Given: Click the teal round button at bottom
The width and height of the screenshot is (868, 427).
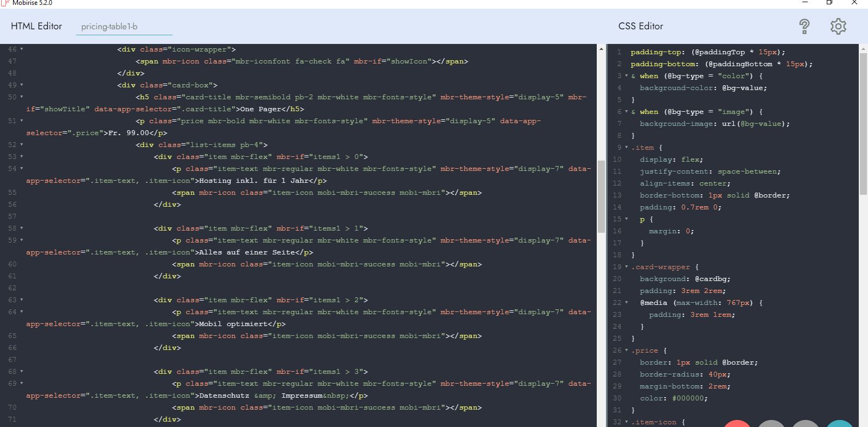Looking at the screenshot, I should pos(840,424).
